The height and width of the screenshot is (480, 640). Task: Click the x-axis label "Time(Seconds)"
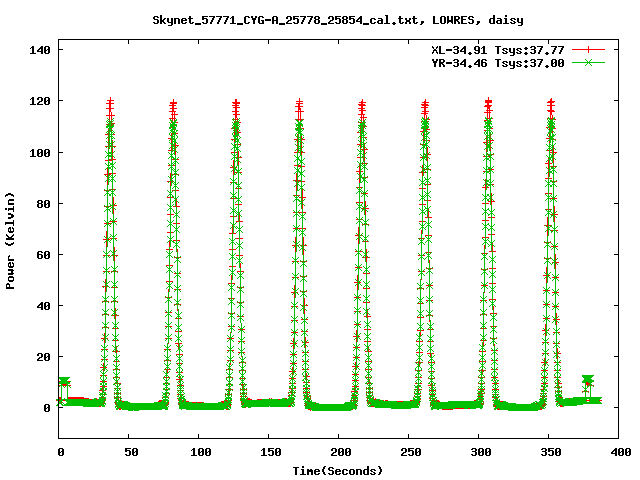(x=338, y=471)
